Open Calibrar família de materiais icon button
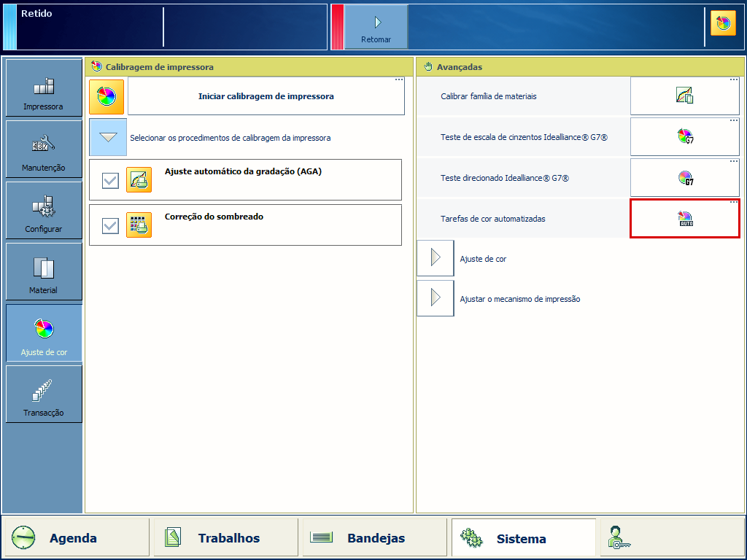 [x=684, y=96]
